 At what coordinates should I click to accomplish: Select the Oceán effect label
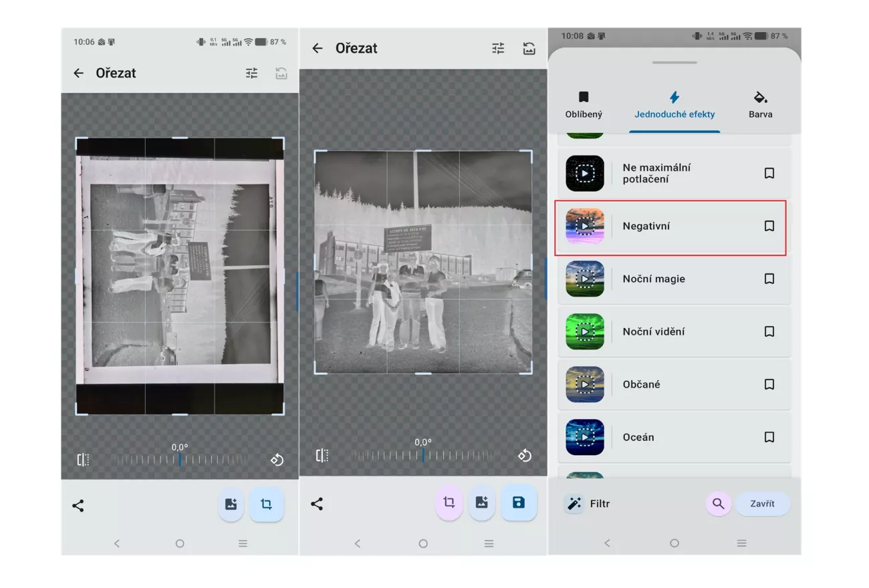click(638, 437)
